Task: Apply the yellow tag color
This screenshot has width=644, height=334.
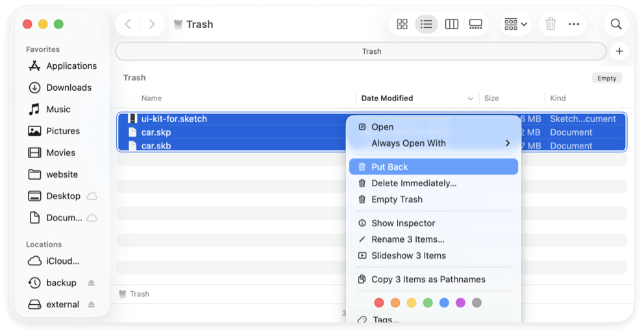Action: [x=412, y=303]
